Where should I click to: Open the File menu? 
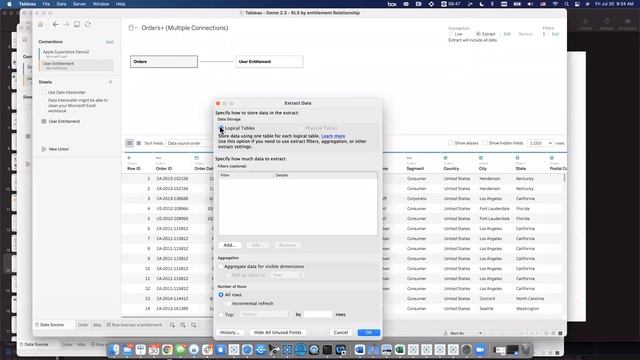click(46, 4)
